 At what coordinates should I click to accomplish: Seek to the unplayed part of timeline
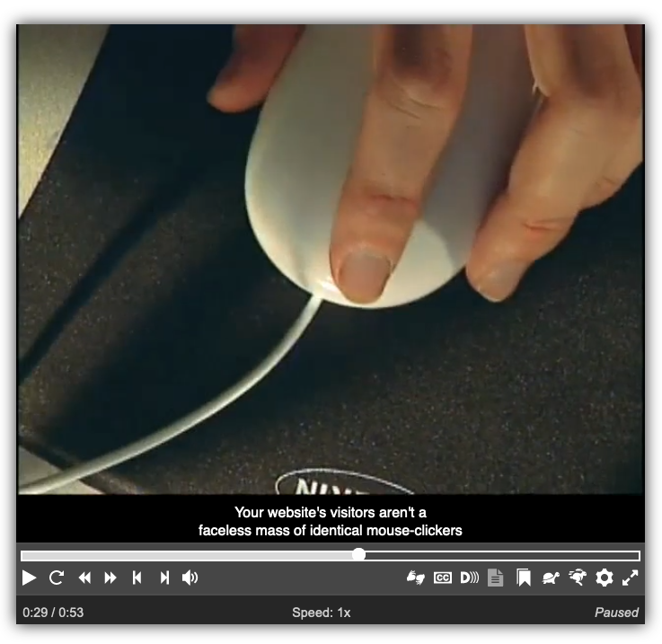[502, 555]
